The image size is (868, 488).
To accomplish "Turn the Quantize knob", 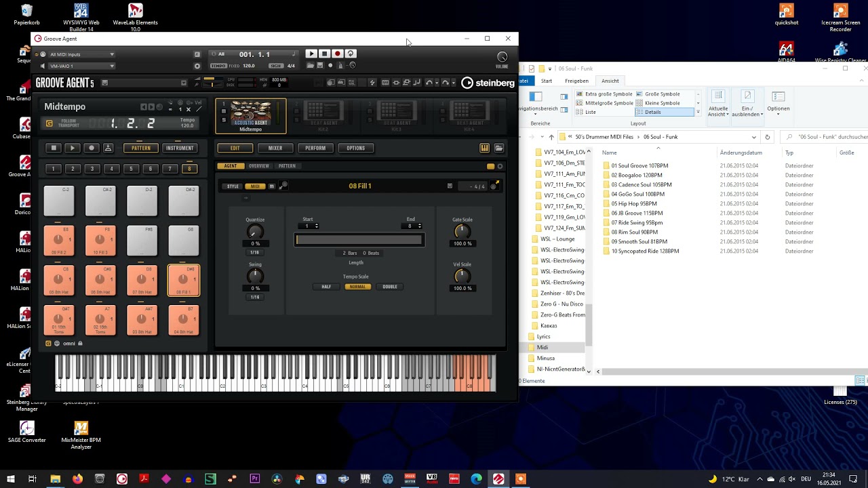I will (x=255, y=231).
